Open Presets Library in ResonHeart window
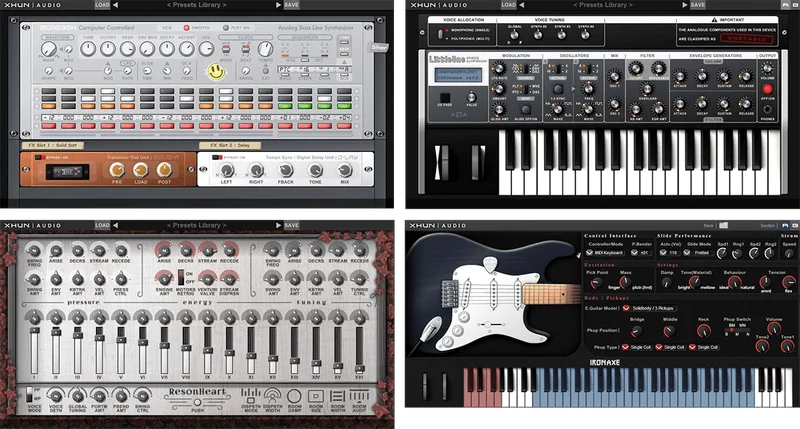 coord(196,225)
